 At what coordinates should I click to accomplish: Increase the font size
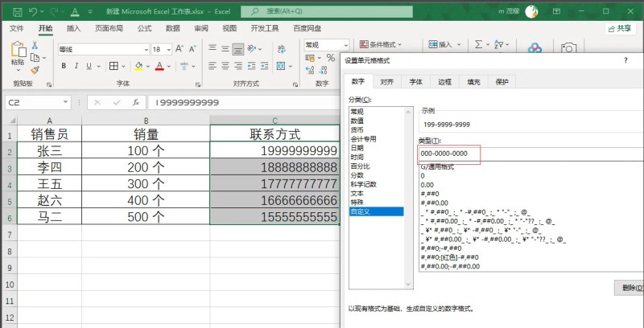click(179, 49)
